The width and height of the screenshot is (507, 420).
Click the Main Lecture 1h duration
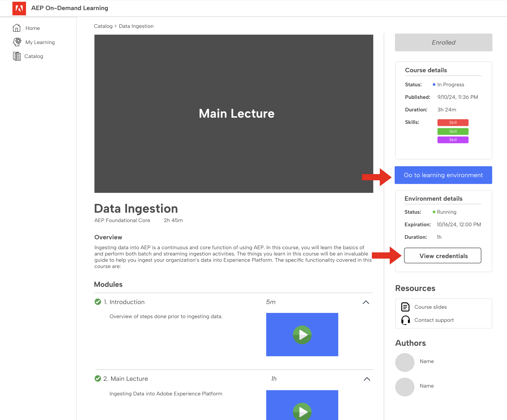point(274,379)
